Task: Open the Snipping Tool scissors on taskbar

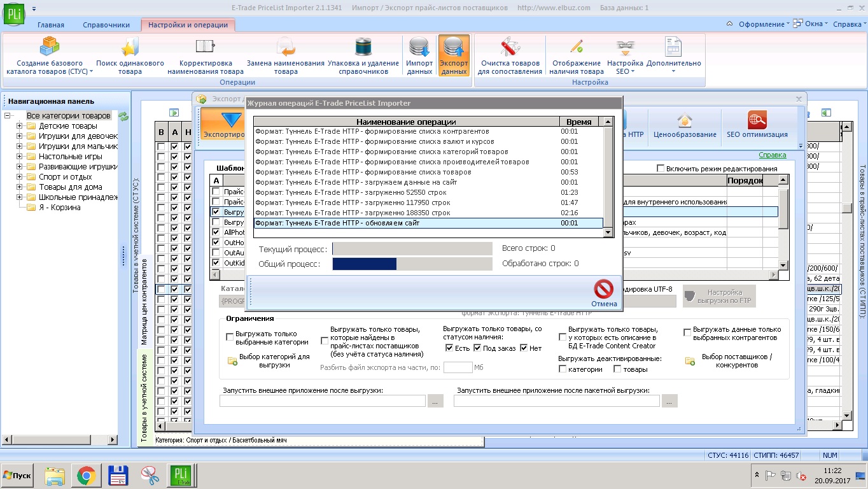Action: click(150, 476)
